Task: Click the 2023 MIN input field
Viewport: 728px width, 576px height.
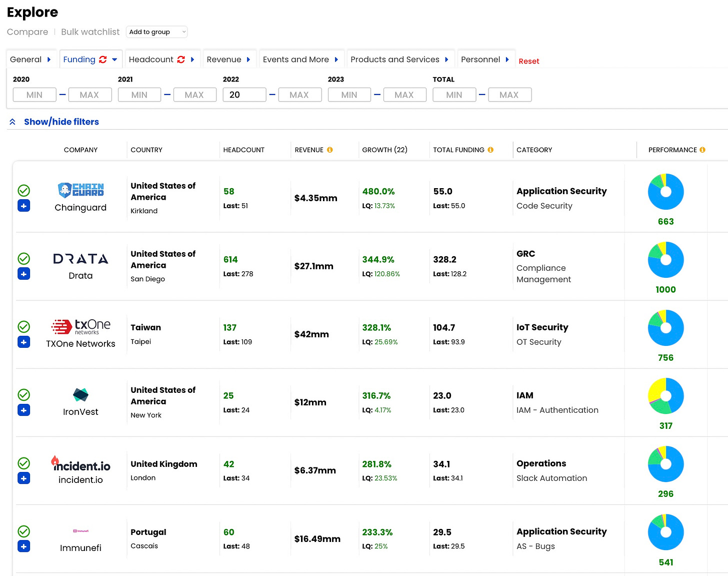Action: 349,95
